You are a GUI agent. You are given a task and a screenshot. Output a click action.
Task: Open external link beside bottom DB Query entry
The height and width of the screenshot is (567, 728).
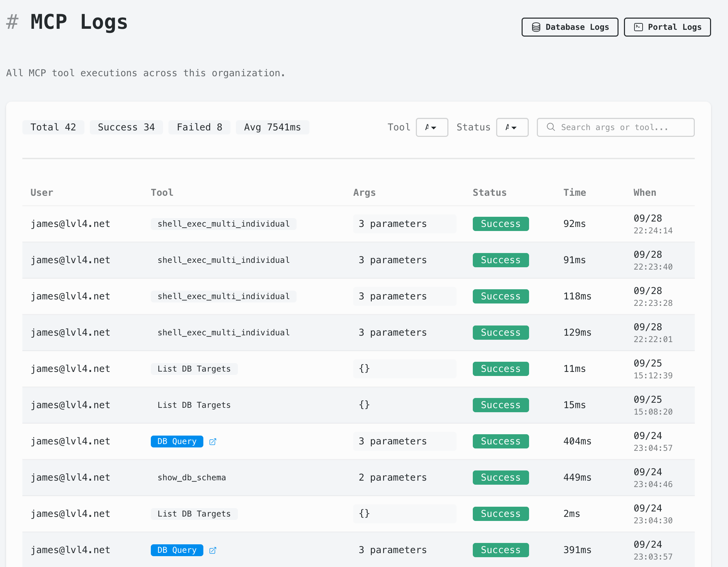pos(213,550)
